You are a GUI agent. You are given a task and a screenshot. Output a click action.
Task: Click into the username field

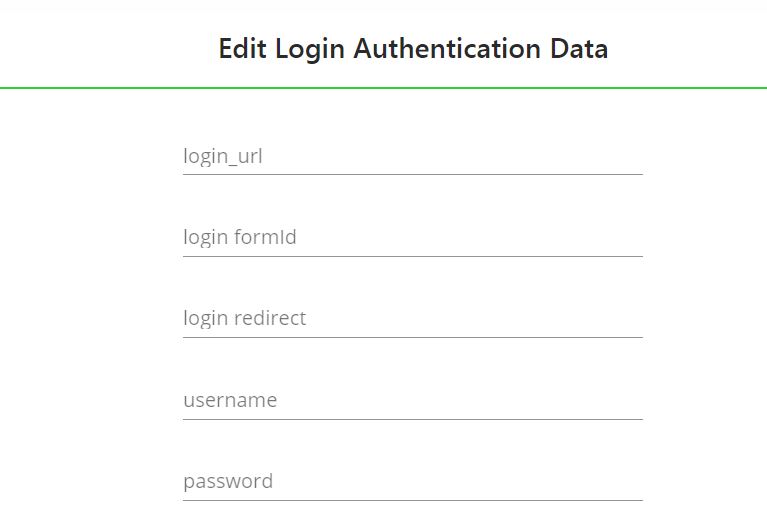[x=412, y=401]
